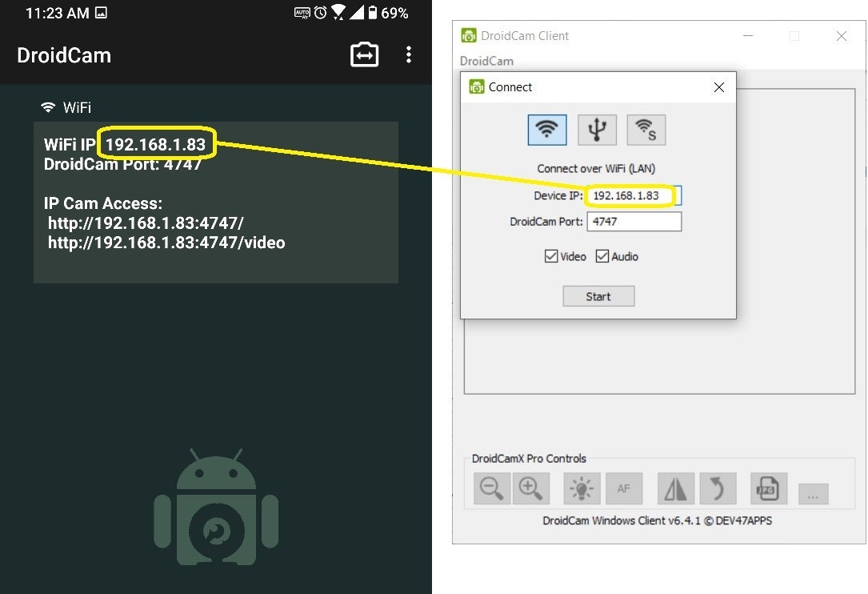Click the image notification icon in status bar

click(x=102, y=13)
